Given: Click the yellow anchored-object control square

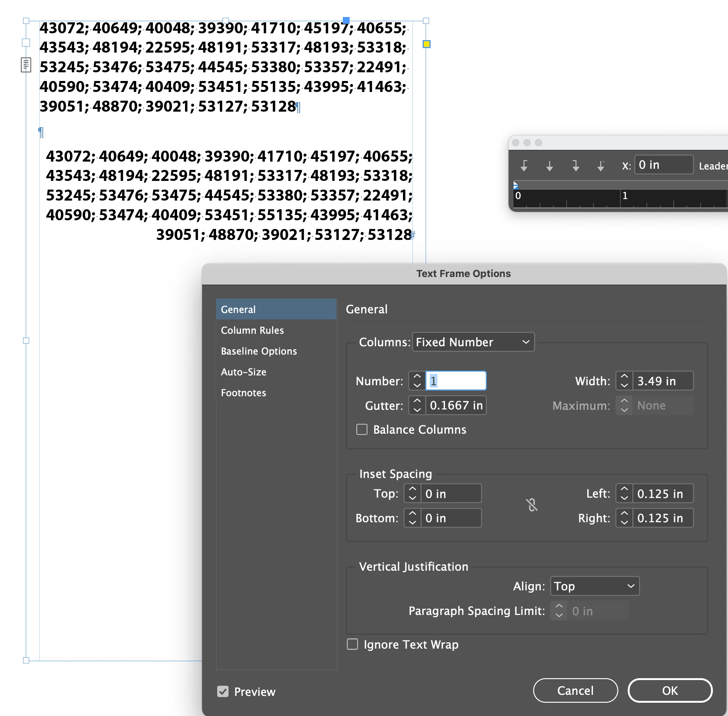Looking at the screenshot, I should [x=426, y=44].
